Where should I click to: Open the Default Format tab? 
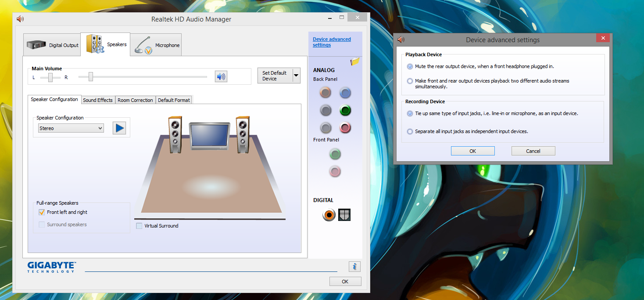[174, 100]
